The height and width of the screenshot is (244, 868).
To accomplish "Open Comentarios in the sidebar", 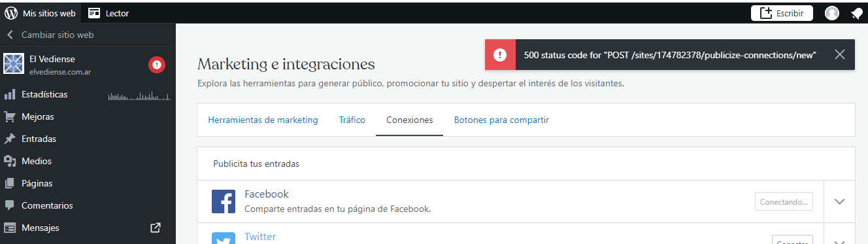I will (x=47, y=206).
